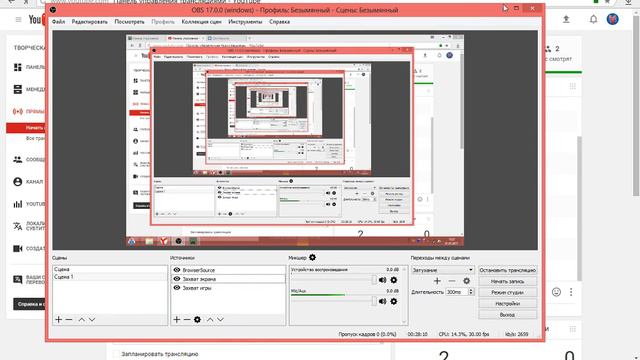
Task: Add a scene transition with the plus icon
Action: (x=437, y=281)
